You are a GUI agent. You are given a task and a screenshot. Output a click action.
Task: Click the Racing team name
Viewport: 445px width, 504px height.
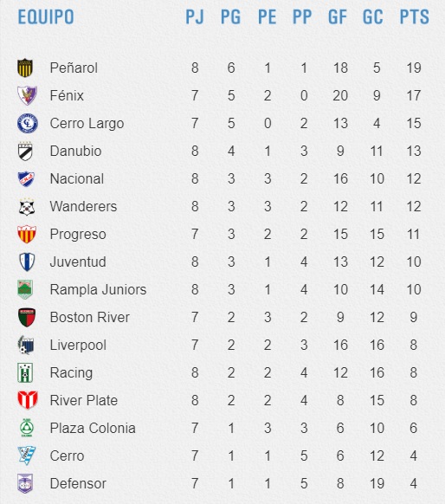pos(71,373)
